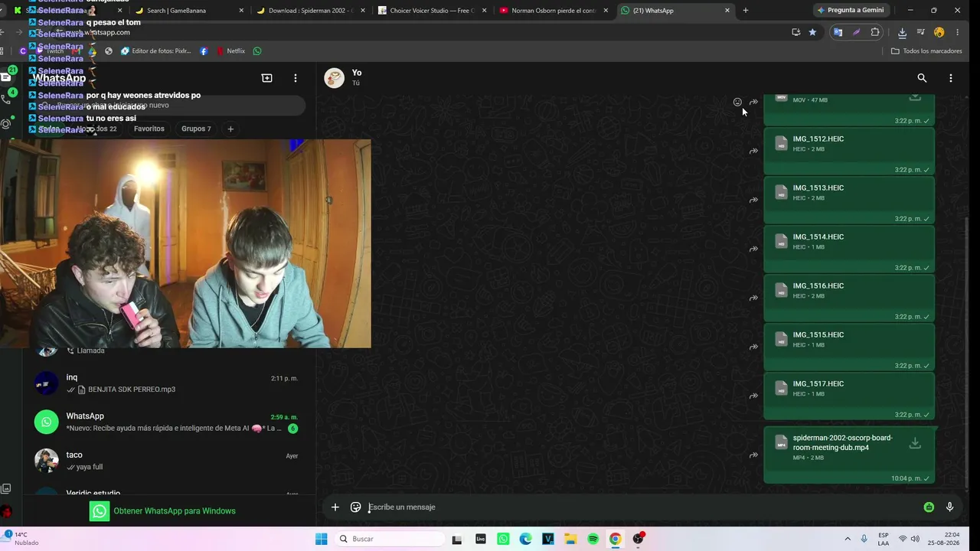980x551 pixels.
Task: Open Chats view with 21 badge
Action: tap(7, 77)
